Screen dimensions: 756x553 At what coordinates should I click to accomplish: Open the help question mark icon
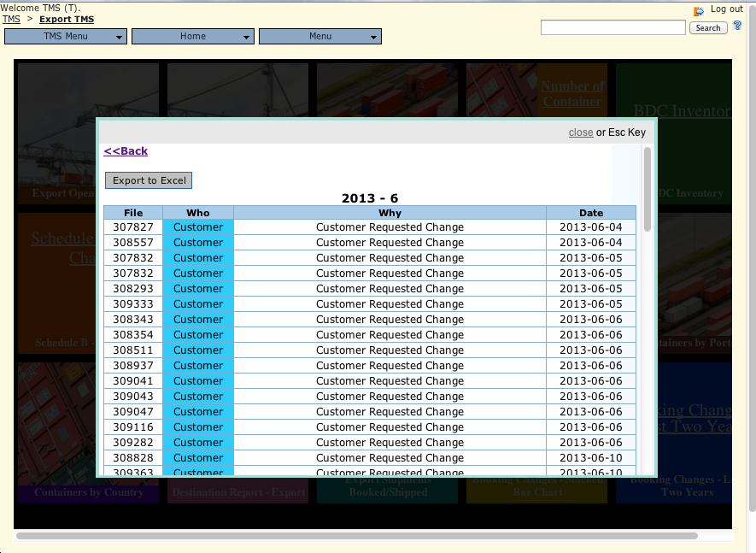[738, 26]
